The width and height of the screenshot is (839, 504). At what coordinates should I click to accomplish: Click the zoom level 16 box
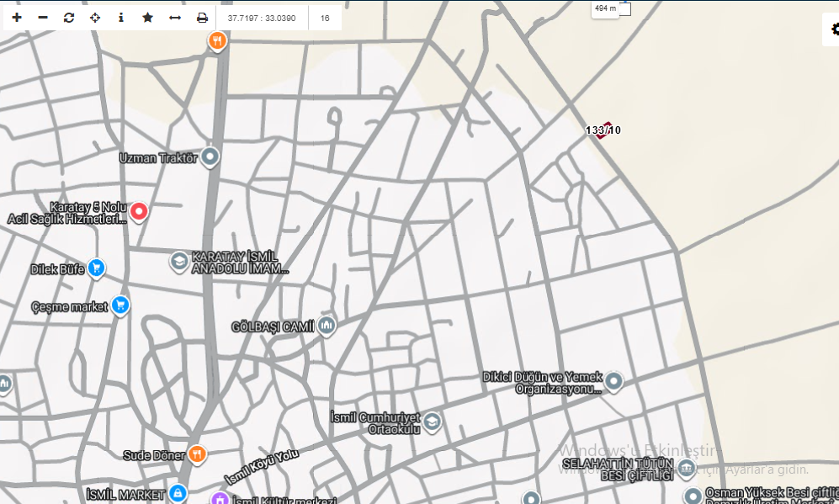click(x=325, y=18)
